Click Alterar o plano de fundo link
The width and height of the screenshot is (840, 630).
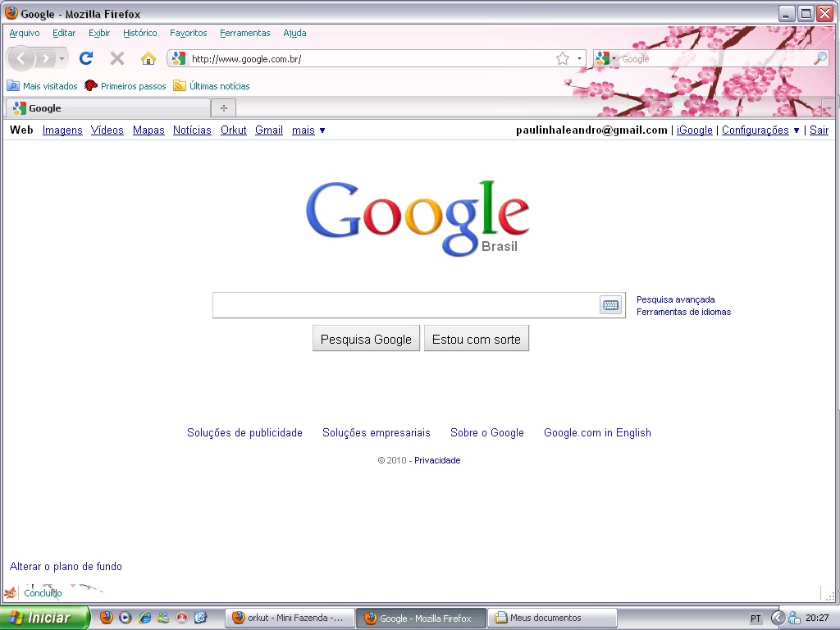pyautogui.click(x=66, y=566)
